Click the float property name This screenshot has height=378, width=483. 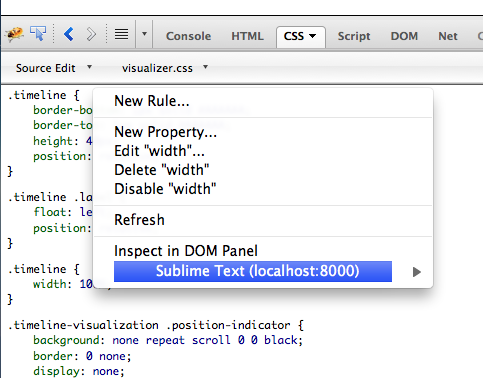tap(49, 212)
